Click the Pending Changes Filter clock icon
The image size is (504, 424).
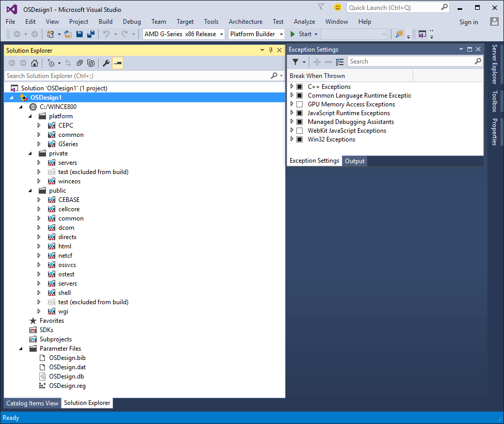click(51, 63)
